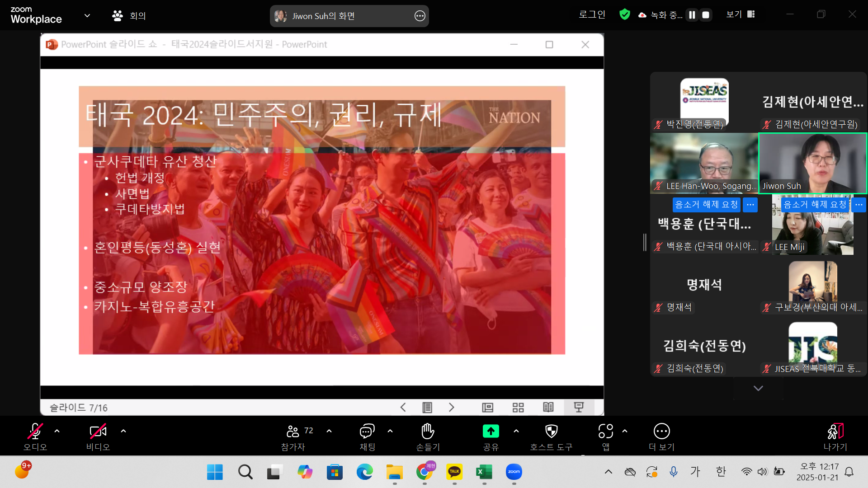Request unmute for 백용훈
This screenshot has height=488, width=868.
pyautogui.click(x=706, y=205)
